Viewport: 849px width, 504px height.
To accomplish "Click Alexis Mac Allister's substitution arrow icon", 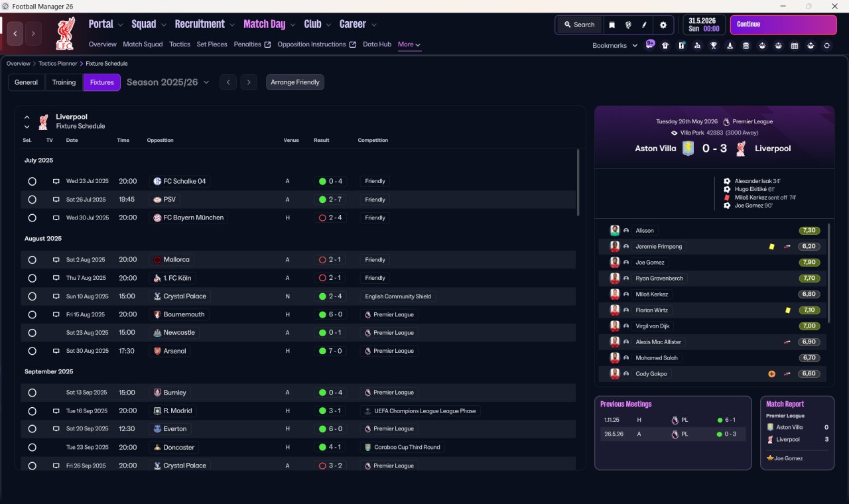I will click(787, 342).
